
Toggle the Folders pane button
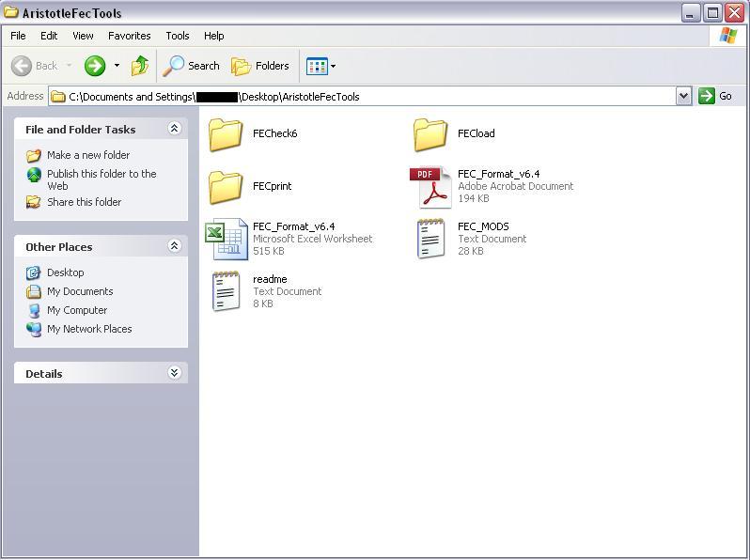tap(260, 66)
